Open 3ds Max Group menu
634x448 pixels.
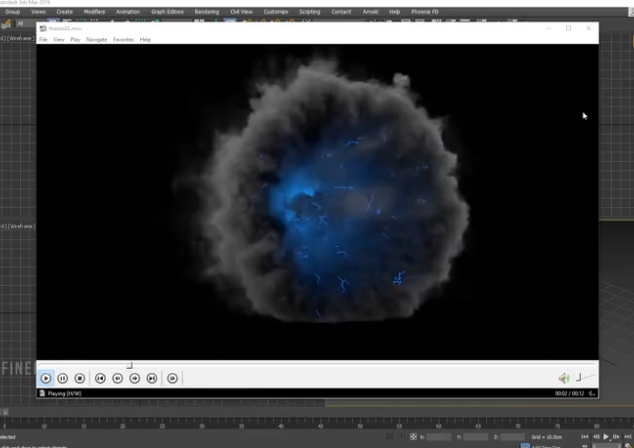point(13,12)
